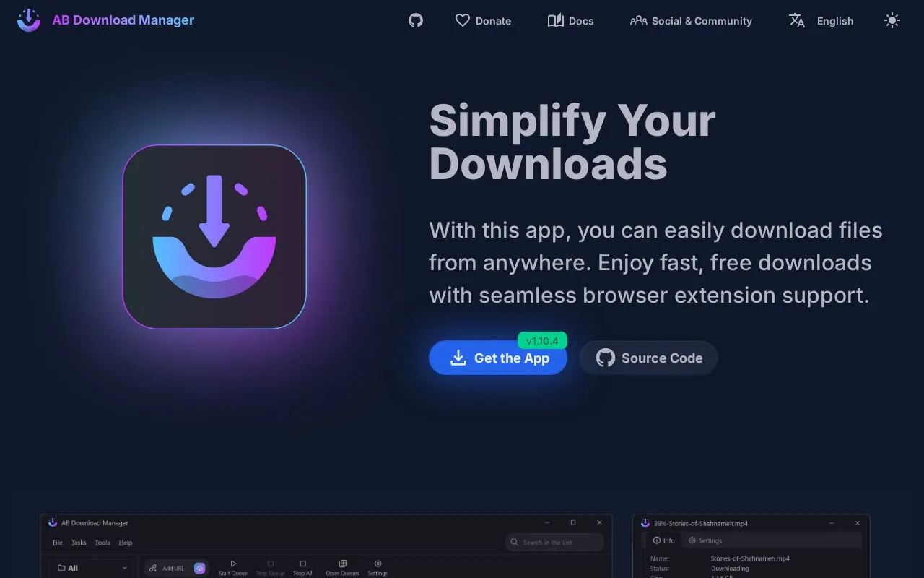Click the AB Download Manager logo in header

click(29, 20)
